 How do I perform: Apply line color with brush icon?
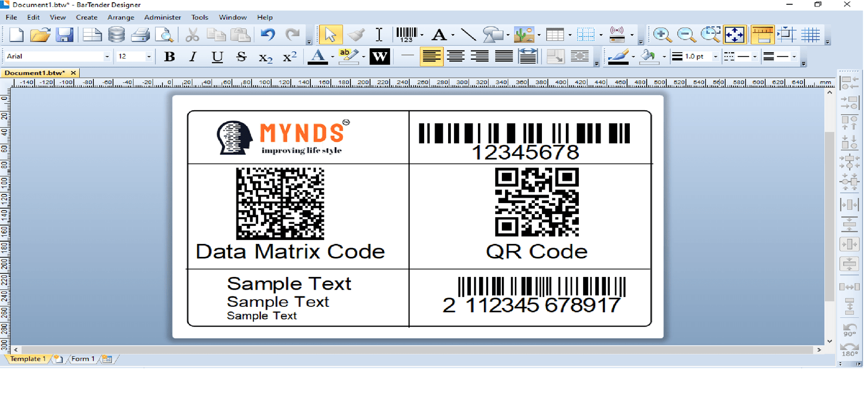pos(618,56)
